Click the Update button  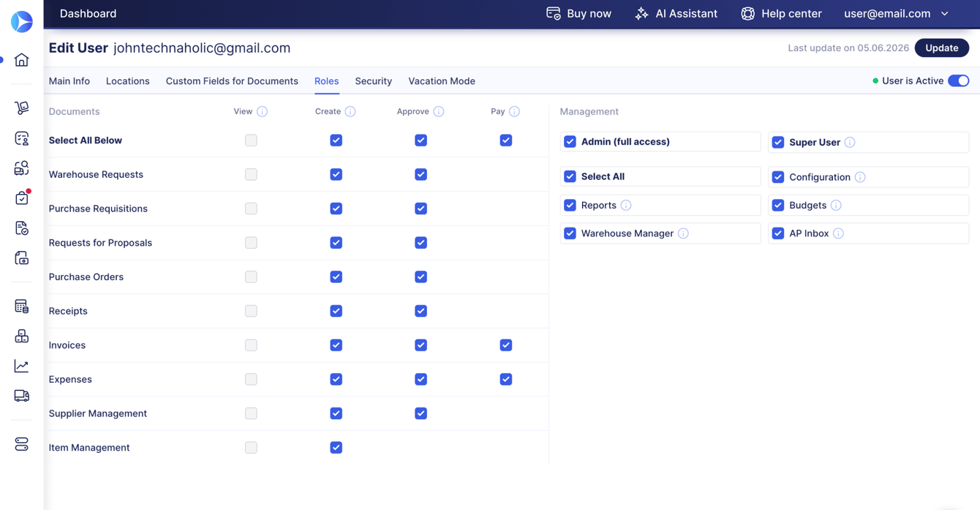942,48
